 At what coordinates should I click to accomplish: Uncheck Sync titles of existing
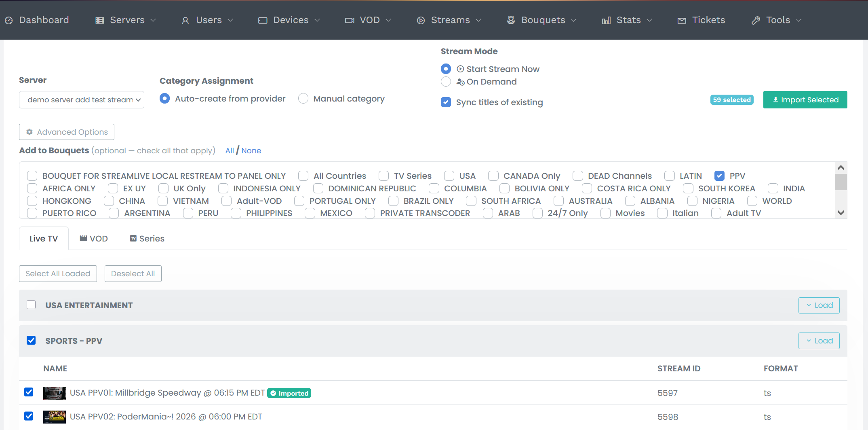(x=446, y=102)
